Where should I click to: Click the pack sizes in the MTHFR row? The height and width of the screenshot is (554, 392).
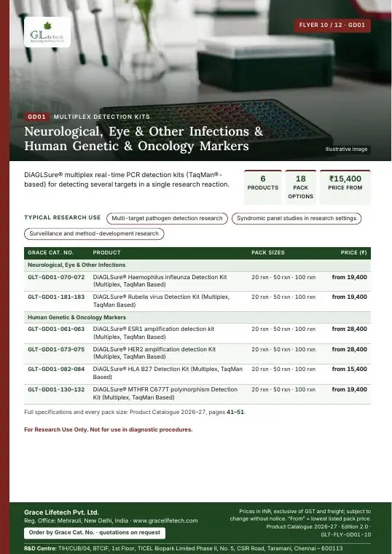coord(283,390)
